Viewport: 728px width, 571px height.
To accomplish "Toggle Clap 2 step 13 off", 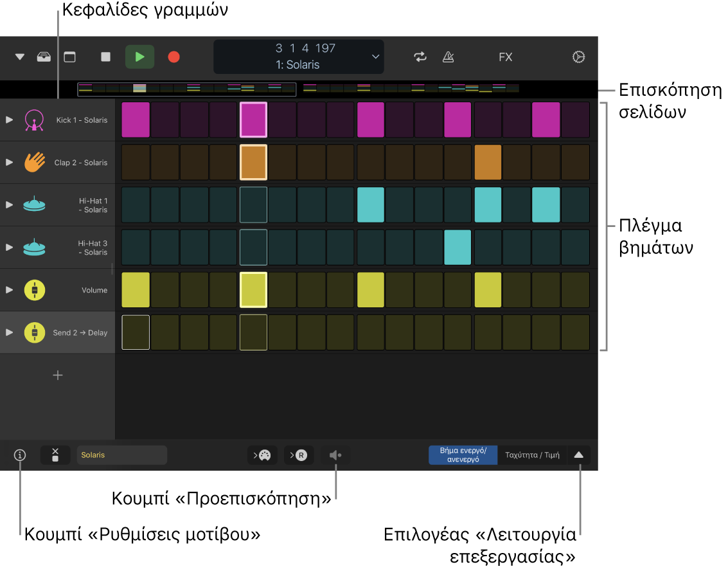I will coord(488,162).
